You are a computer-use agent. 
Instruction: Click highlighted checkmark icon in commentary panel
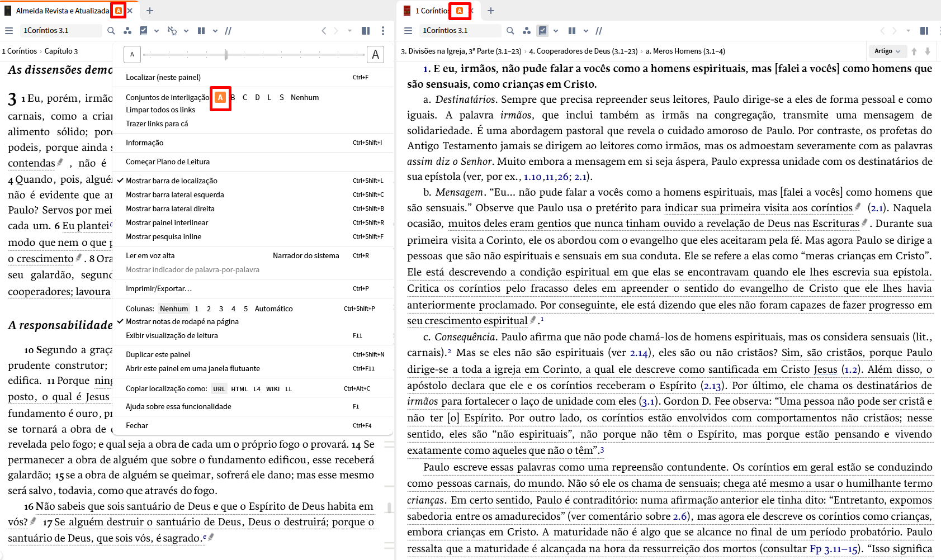click(x=542, y=31)
